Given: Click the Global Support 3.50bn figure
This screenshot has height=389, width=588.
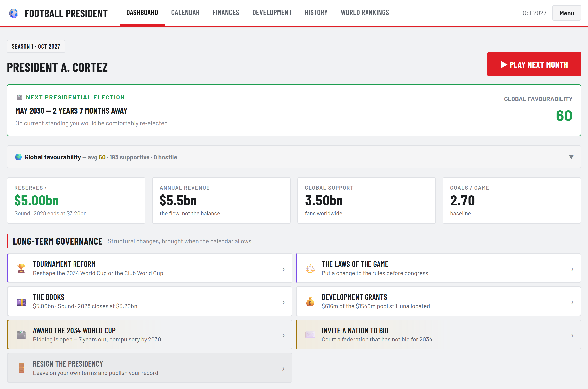Looking at the screenshot, I should [324, 200].
